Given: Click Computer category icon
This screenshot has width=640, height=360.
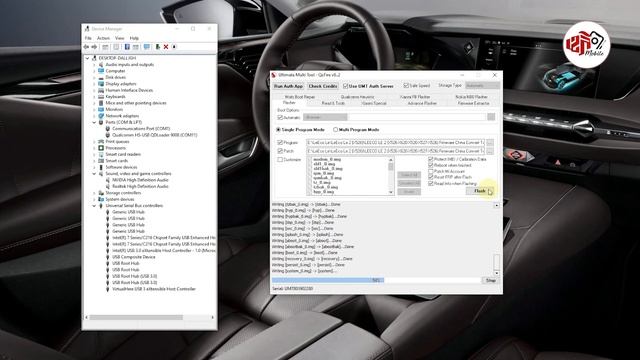Looking at the screenshot, I should (101, 71).
